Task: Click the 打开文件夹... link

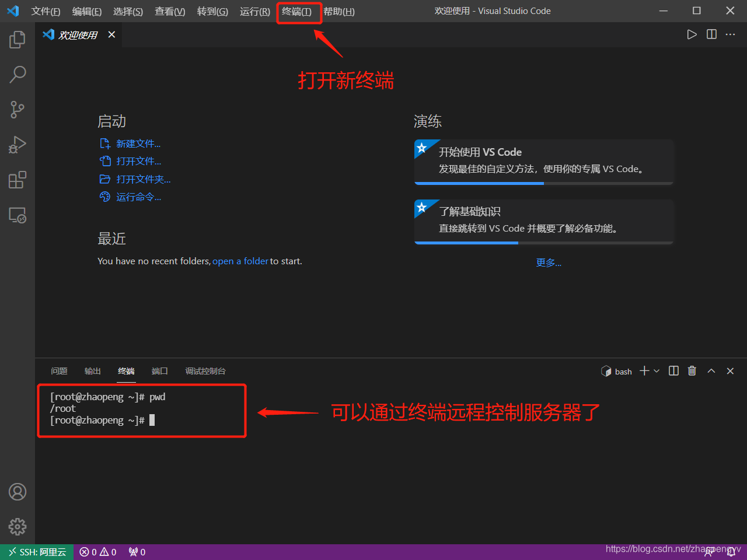Action: pyautogui.click(x=144, y=179)
